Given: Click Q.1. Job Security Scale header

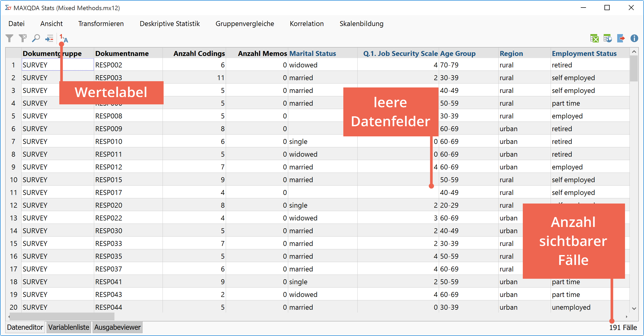Looking at the screenshot, I should point(398,53).
